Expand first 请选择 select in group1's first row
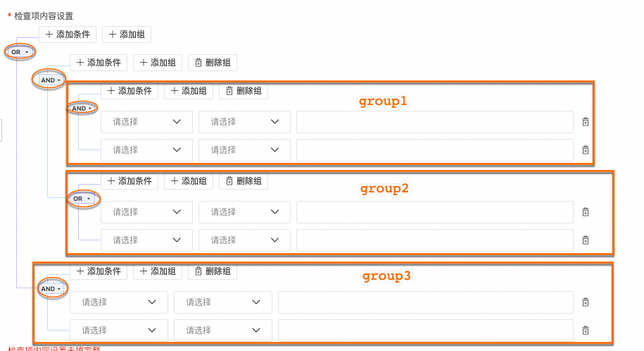The image size is (644, 351). click(146, 122)
